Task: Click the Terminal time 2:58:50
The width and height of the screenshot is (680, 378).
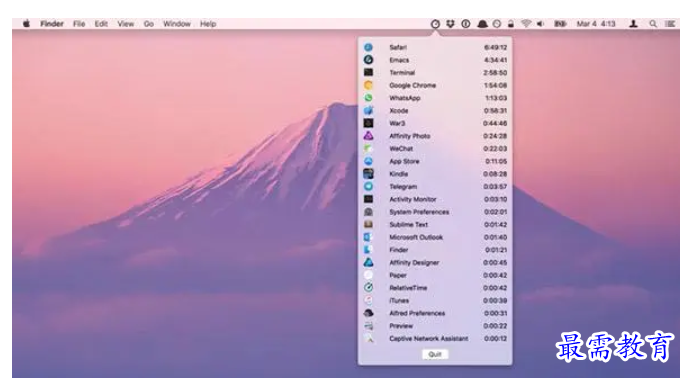Action: (x=495, y=72)
